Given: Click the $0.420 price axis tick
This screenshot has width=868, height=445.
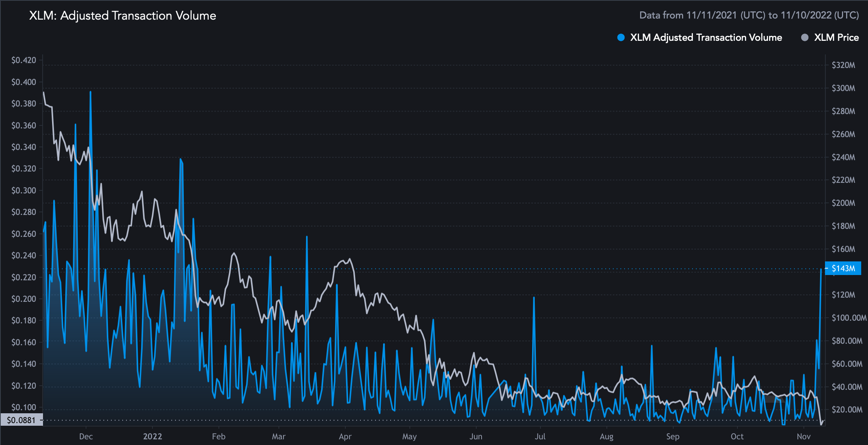Looking at the screenshot, I should pyautogui.click(x=24, y=60).
